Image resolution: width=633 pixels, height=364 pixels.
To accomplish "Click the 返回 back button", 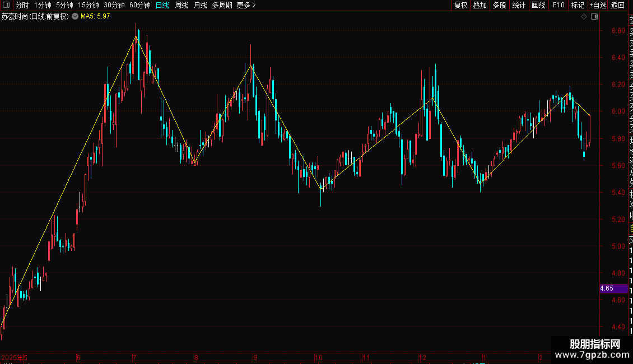I will [618, 5].
